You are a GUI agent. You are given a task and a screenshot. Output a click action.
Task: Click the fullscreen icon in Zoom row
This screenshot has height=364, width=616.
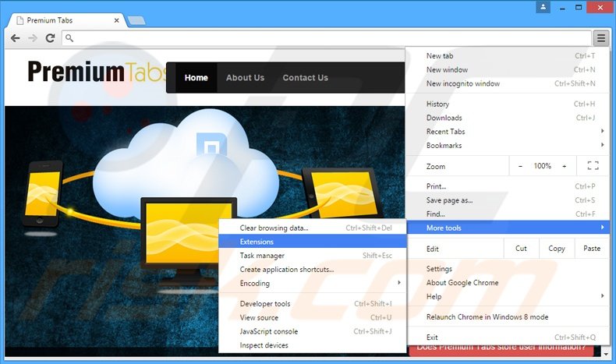click(x=593, y=166)
